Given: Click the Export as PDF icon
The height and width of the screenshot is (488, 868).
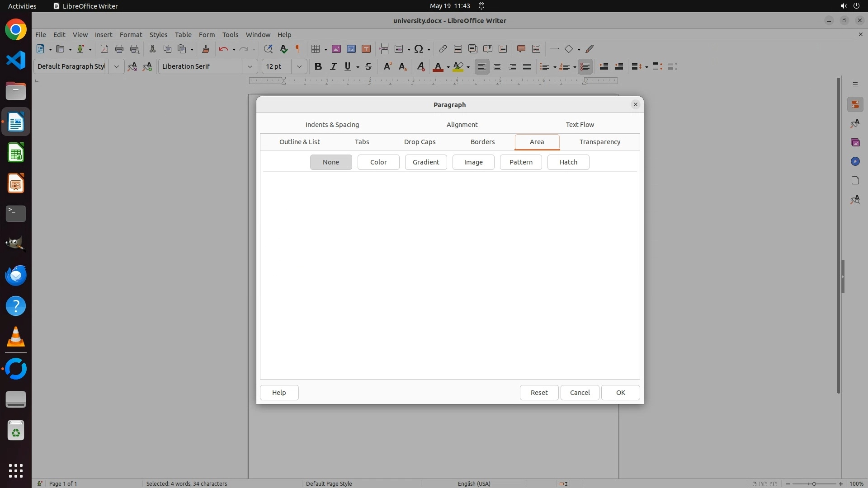Looking at the screenshot, I should [x=104, y=49].
